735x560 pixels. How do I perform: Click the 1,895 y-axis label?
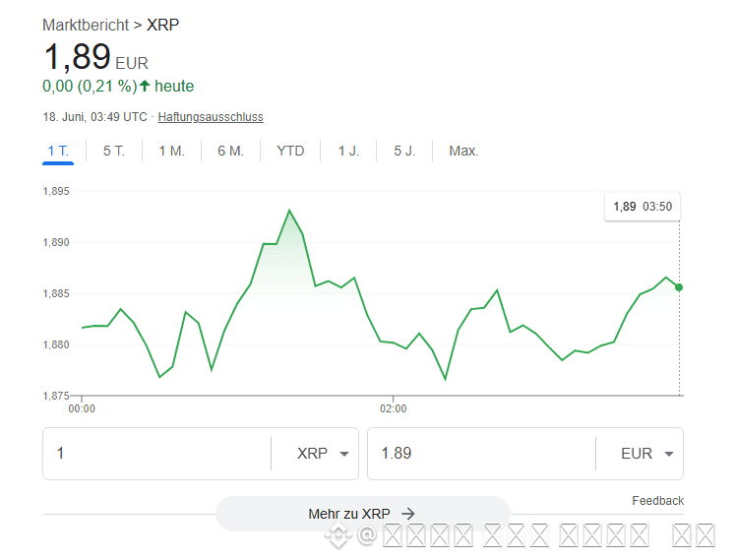56,191
